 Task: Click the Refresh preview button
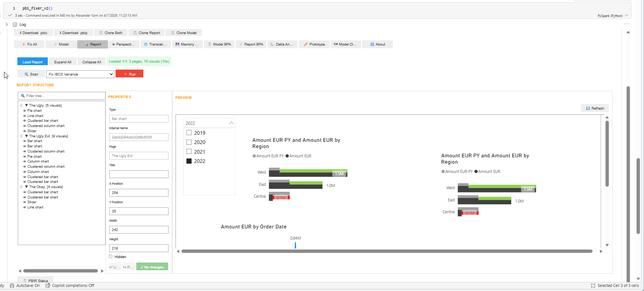(595, 108)
